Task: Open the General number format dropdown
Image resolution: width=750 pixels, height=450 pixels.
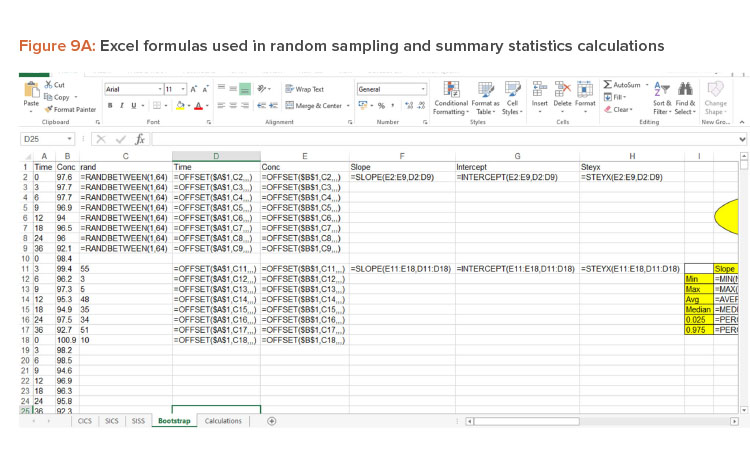Action: [423, 89]
